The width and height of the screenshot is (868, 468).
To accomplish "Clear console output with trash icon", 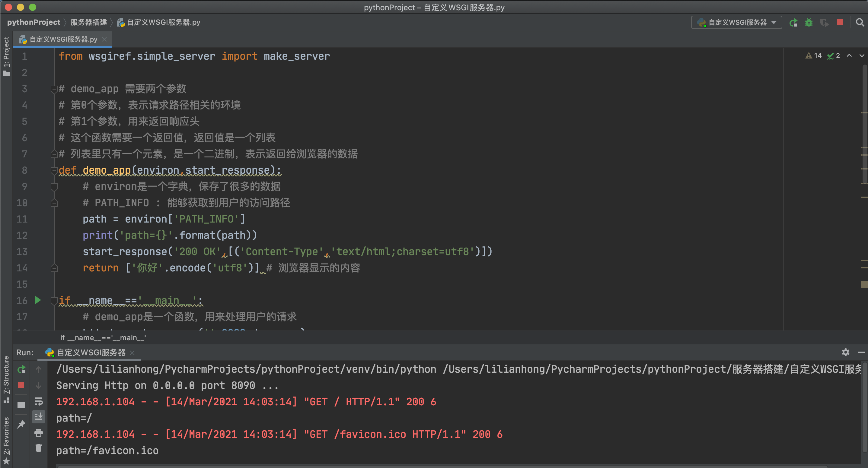I will coord(39,448).
